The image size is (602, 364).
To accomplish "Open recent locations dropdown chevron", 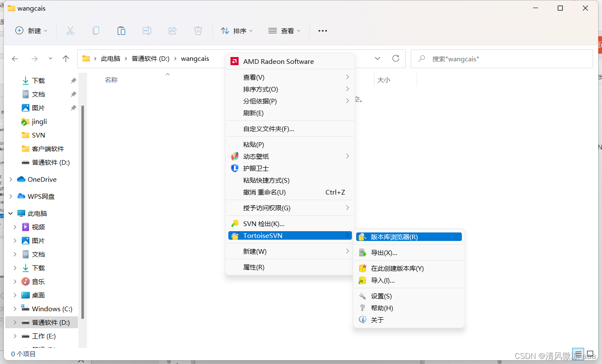I will click(50, 59).
